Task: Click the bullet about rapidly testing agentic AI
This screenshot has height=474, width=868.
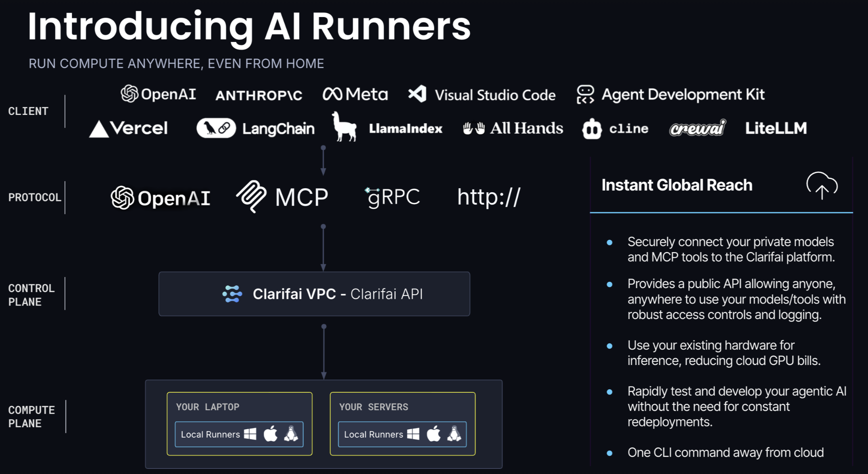Action: point(737,407)
